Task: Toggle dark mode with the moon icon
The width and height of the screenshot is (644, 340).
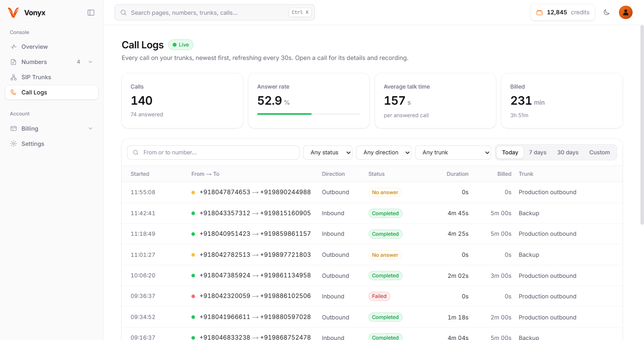Action: tap(606, 13)
